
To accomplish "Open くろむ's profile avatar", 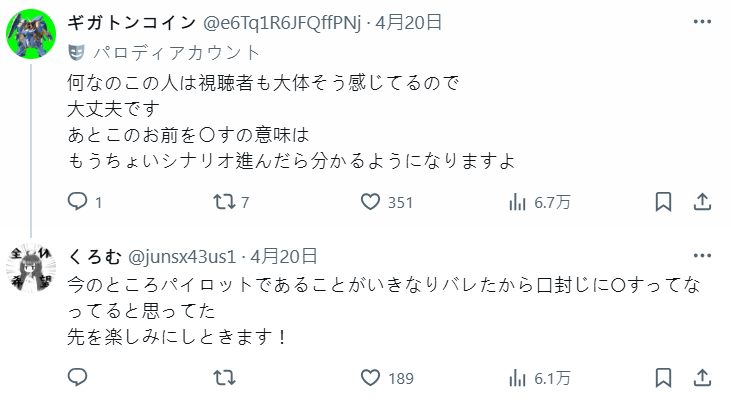I will click(x=33, y=271).
